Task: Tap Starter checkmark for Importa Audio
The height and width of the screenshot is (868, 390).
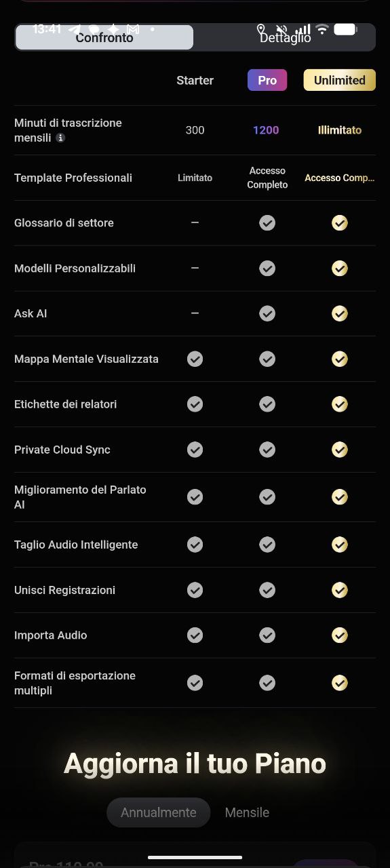Action: [x=195, y=635]
